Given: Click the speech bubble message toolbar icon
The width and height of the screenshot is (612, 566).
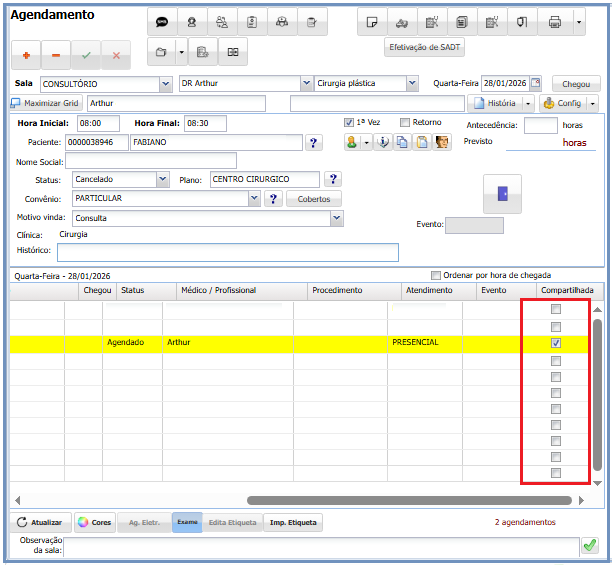Looking at the screenshot, I should (162, 22).
